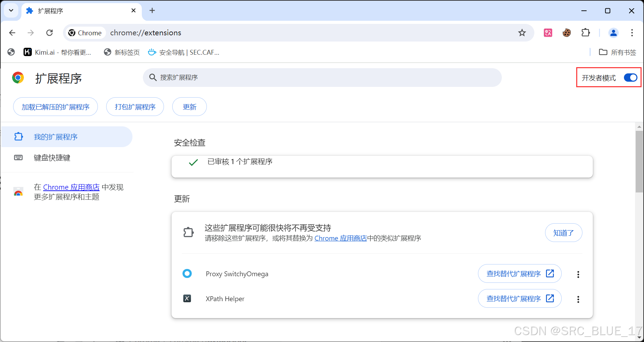Click the Proxy SwitchyOmega name
The width and height of the screenshot is (644, 342).
click(x=237, y=274)
